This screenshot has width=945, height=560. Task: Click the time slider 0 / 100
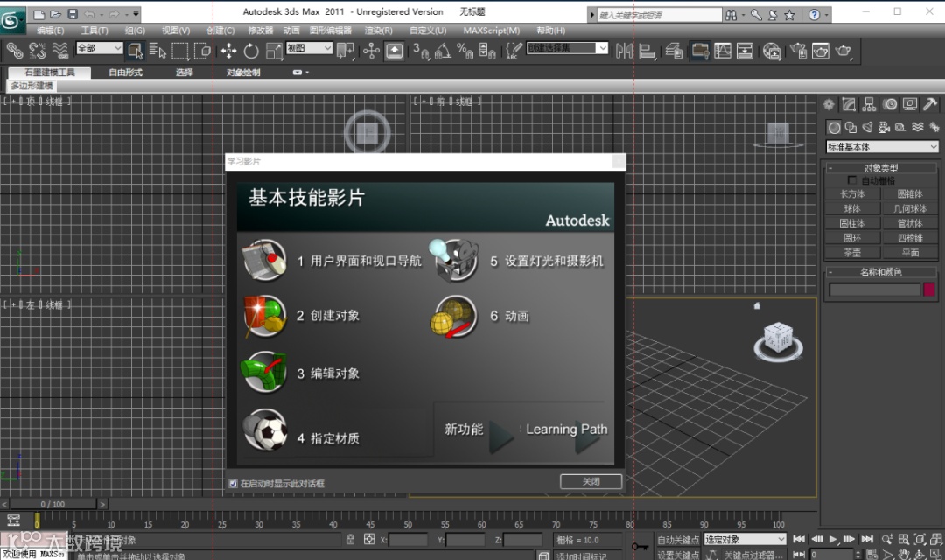point(53,504)
